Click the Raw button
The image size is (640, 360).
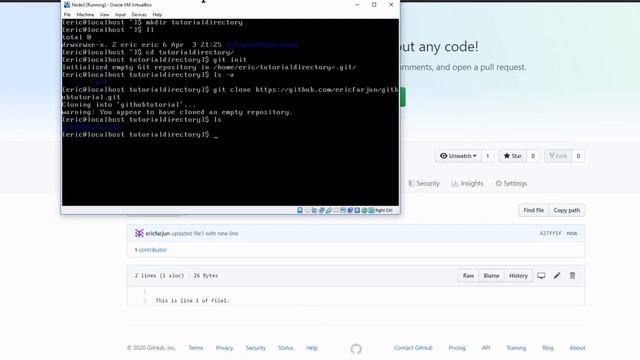pos(468,276)
